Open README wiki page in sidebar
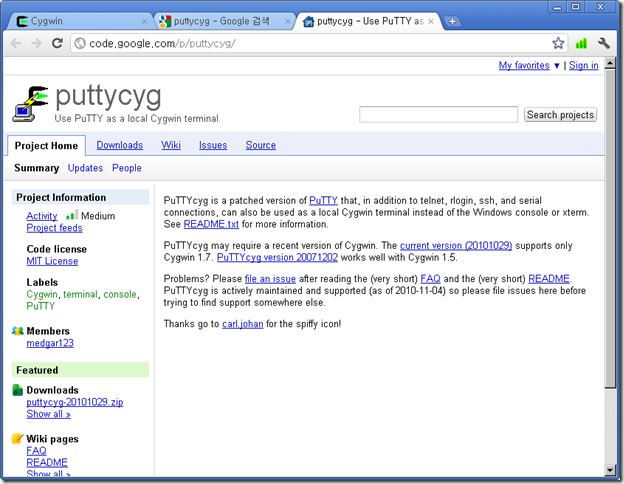 [47, 463]
